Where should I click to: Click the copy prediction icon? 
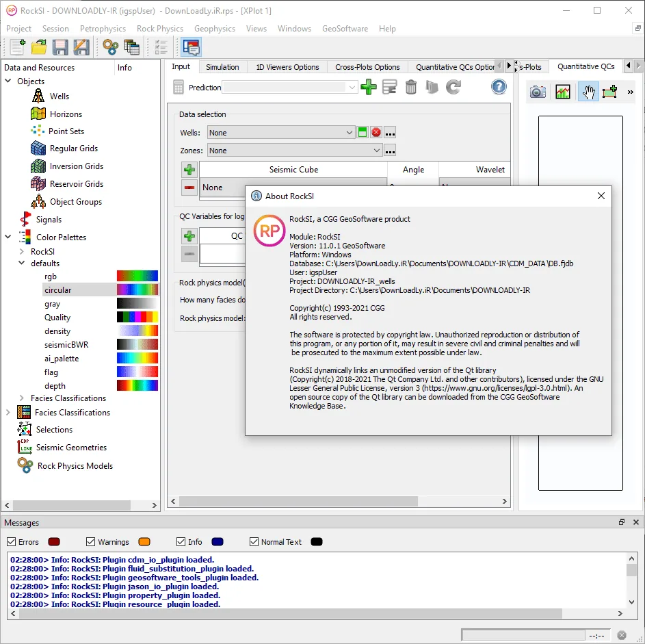click(x=432, y=87)
